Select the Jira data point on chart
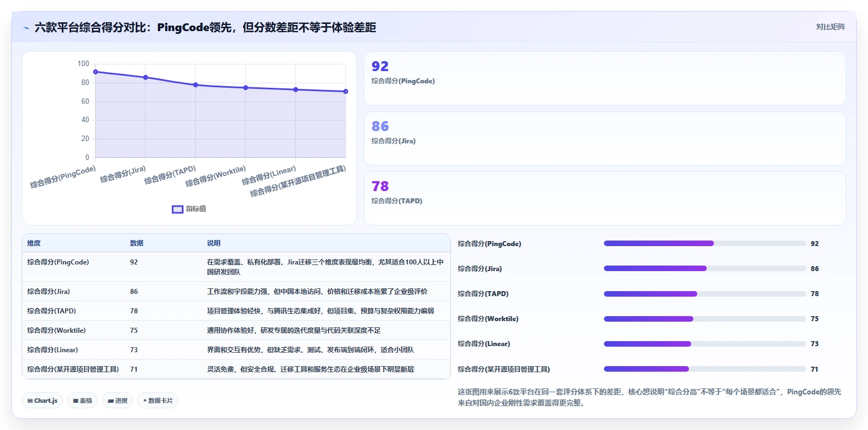Screen dimensions: 868x430 (146, 77)
